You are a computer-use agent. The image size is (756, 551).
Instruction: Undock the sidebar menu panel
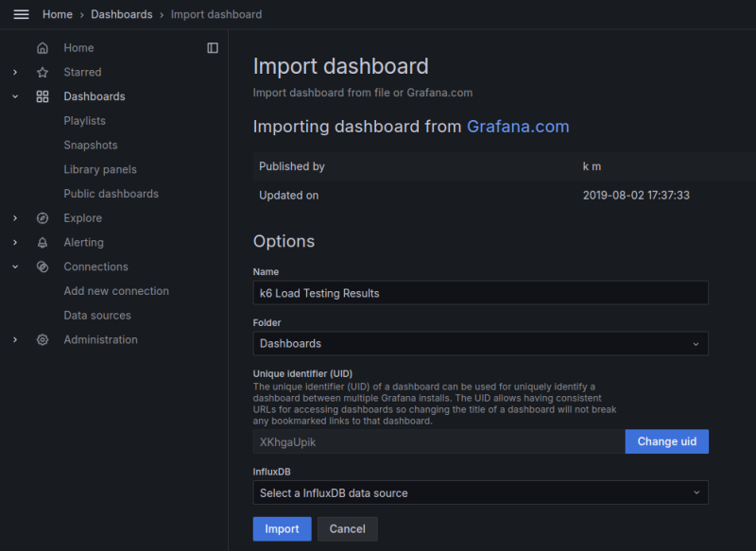click(x=213, y=48)
